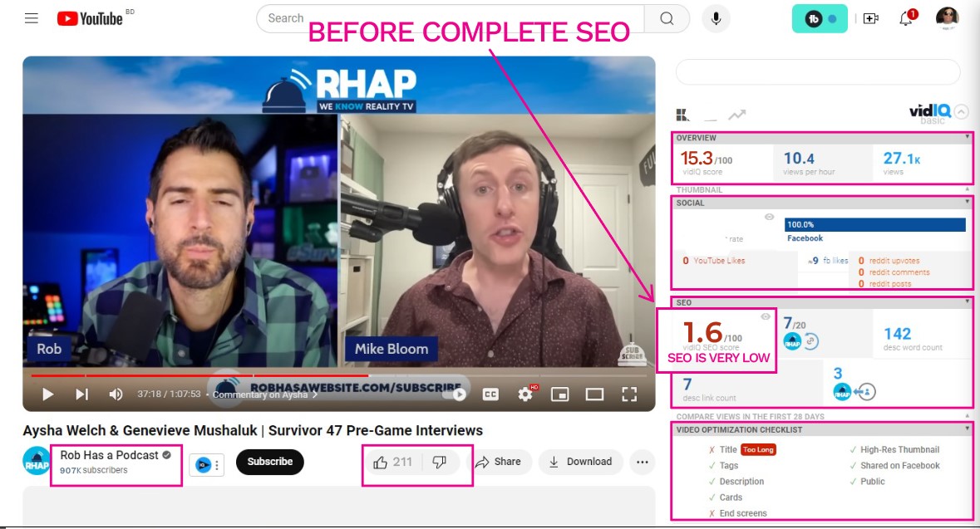Image resolution: width=980 pixels, height=529 pixels.
Task: Open the vidIQ trending arrow icon
Action: pyautogui.click(x=737, y=115)
